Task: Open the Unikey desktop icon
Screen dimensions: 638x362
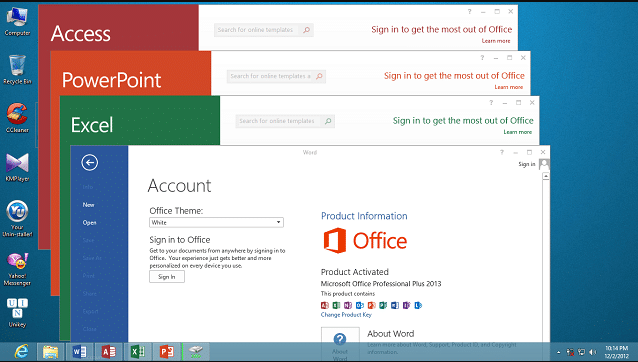Action: point(17,312)
